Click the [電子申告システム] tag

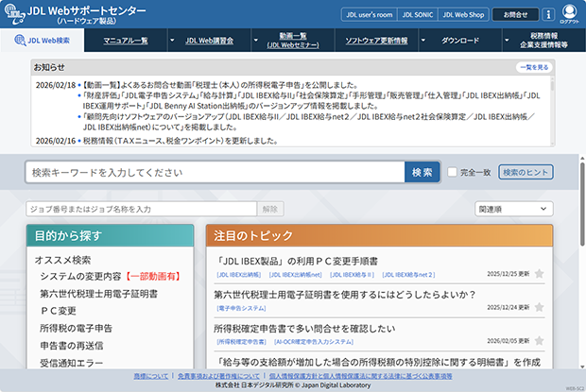point(241,308)
